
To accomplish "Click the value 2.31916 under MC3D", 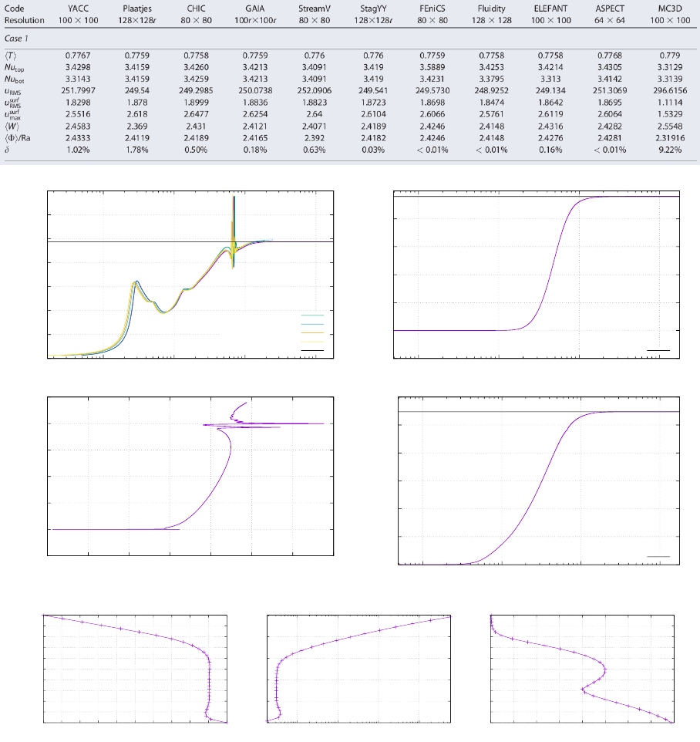I will pyautogui.click(x=670, y=138).
